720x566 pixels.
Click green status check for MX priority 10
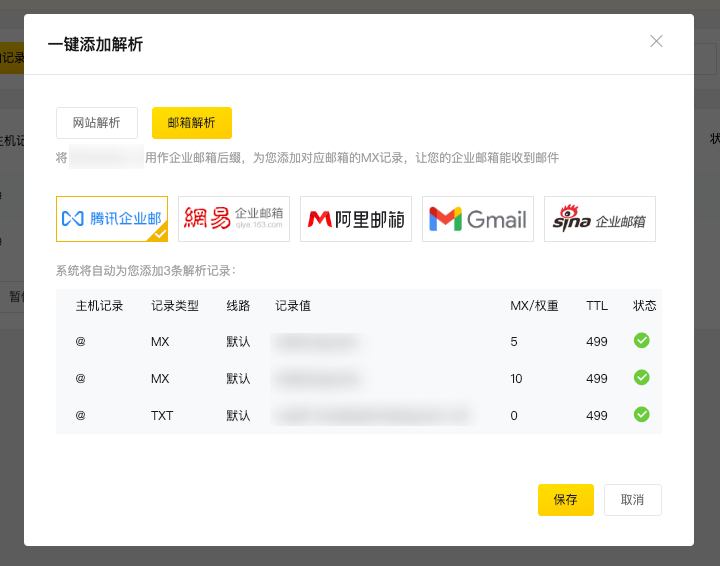642,378
